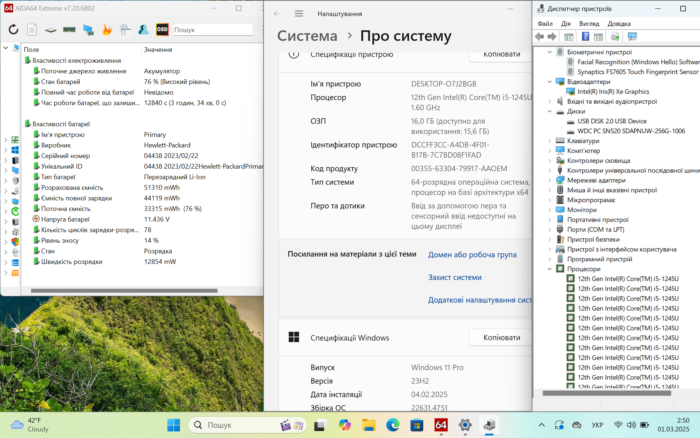This screenshot has width=700, height=438.
Task: Click the Device Manager horizontal scrollbar
Action: pos(606,393)
